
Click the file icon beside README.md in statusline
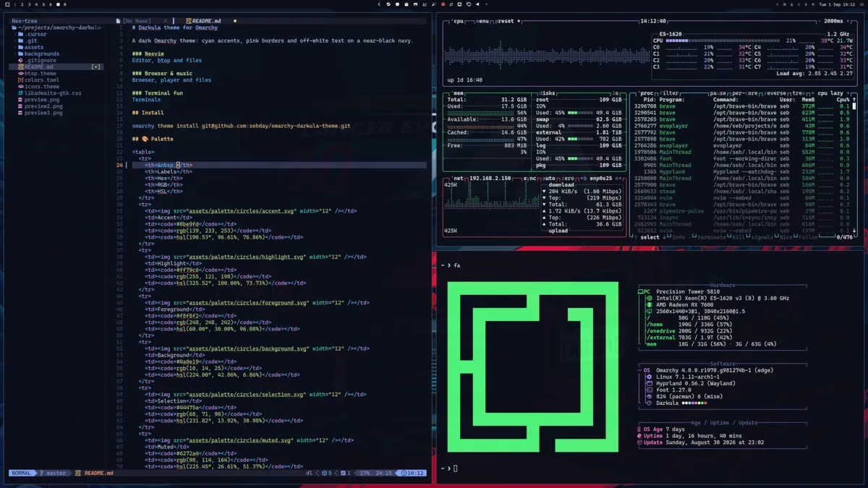[78, 473]
